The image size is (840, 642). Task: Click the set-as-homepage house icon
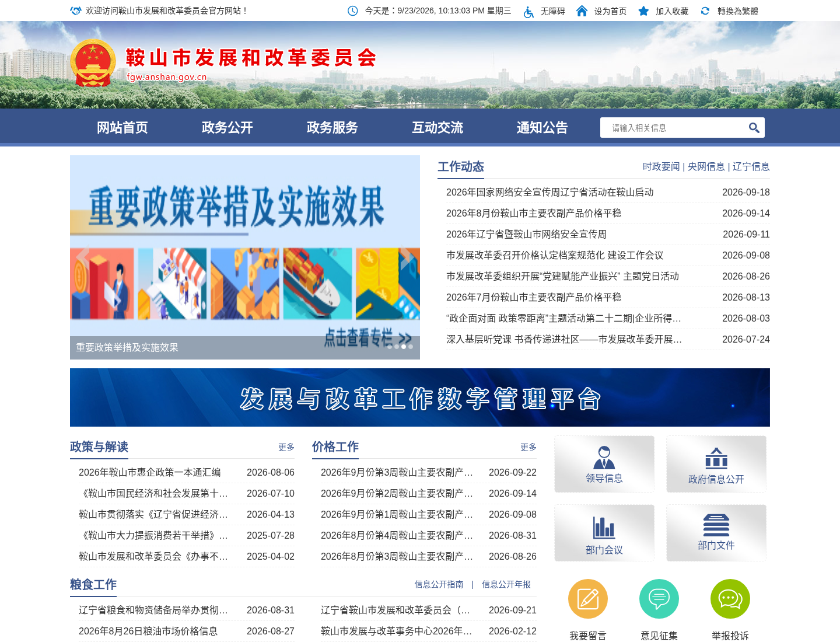582,11
